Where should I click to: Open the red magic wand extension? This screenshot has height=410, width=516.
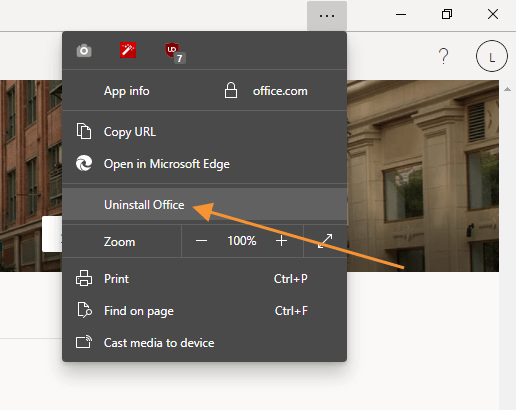click(x=128, y=50)
